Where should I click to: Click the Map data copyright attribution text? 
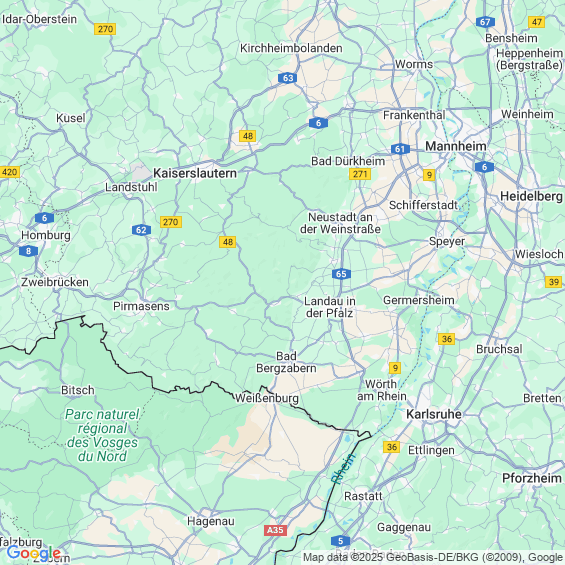coord(433,557)
